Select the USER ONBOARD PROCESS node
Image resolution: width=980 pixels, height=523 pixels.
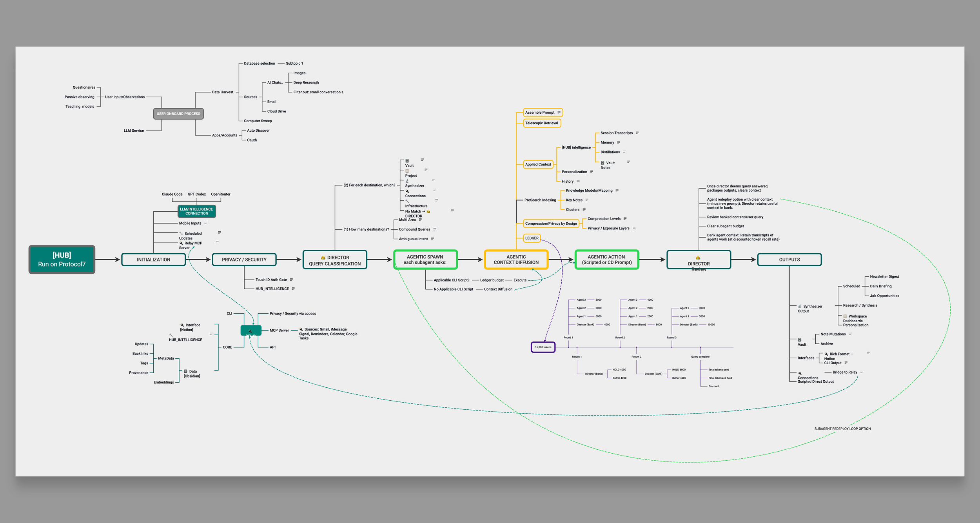tap(178, 114)
